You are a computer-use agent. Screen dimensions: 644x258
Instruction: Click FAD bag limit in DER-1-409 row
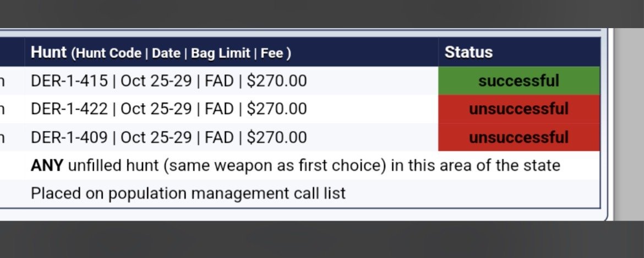click(219, 137)
